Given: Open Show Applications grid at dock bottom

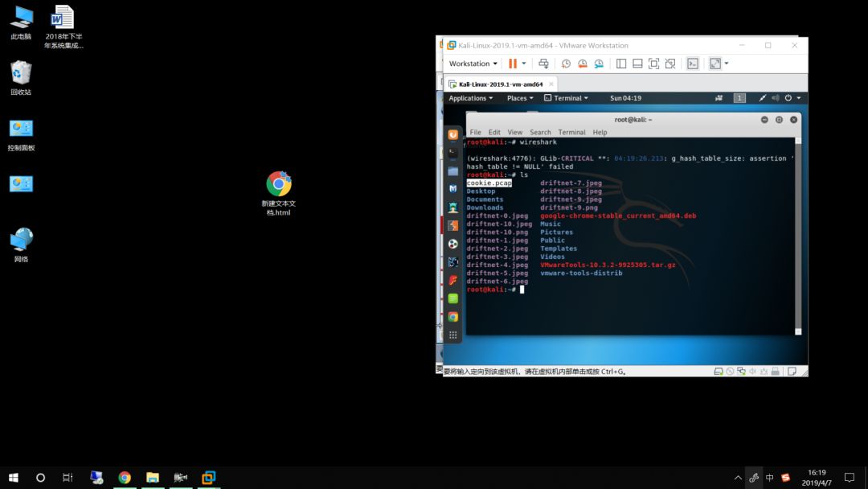Looking at the screenshot, I should tap(452, 334).
